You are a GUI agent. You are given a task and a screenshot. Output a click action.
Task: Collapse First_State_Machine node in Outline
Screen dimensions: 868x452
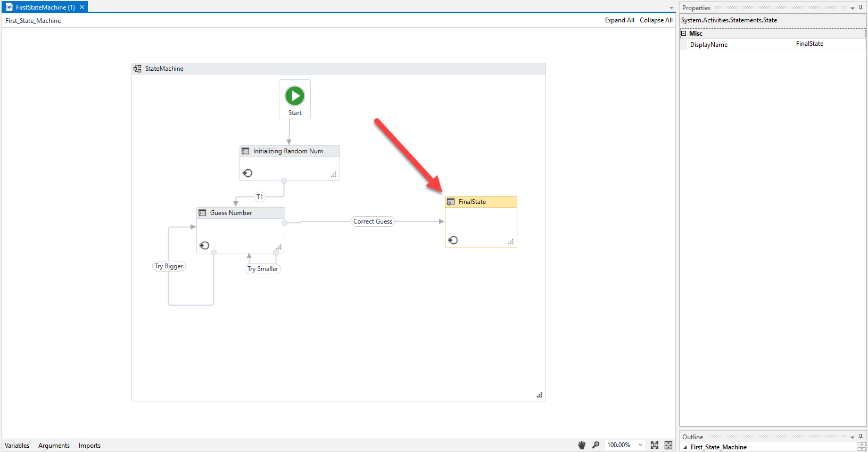click(x=685, y=447)
